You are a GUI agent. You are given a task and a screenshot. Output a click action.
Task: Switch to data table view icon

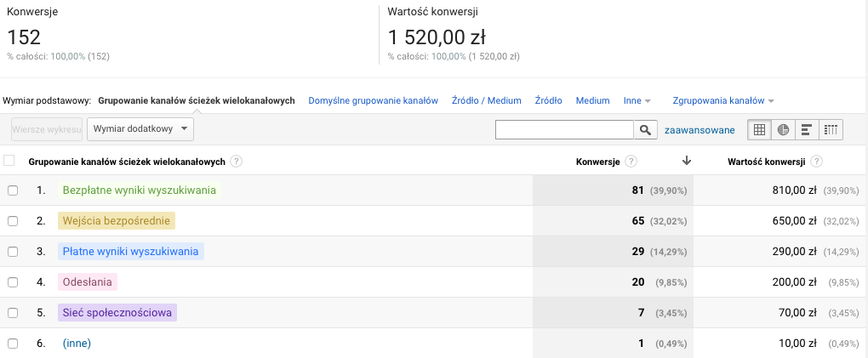(759, 129)
